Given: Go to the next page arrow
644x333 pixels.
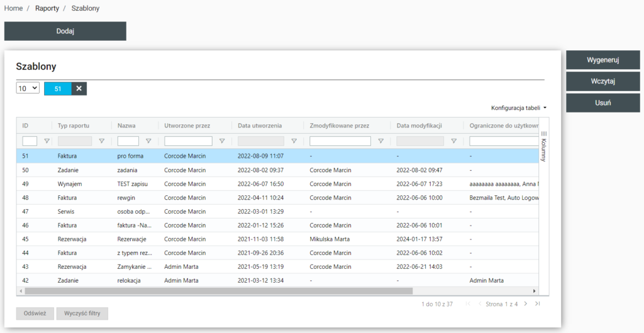Looking at the screenshot, I should tap(526, 304).
